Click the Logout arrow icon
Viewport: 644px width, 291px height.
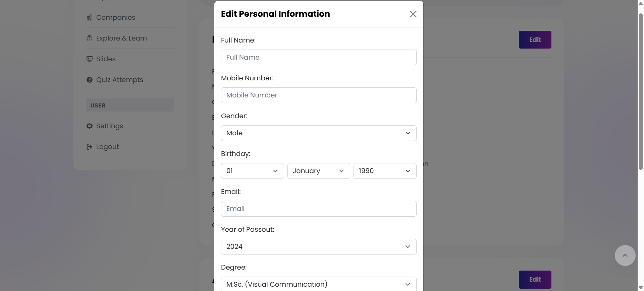click(x=89, y=147)
